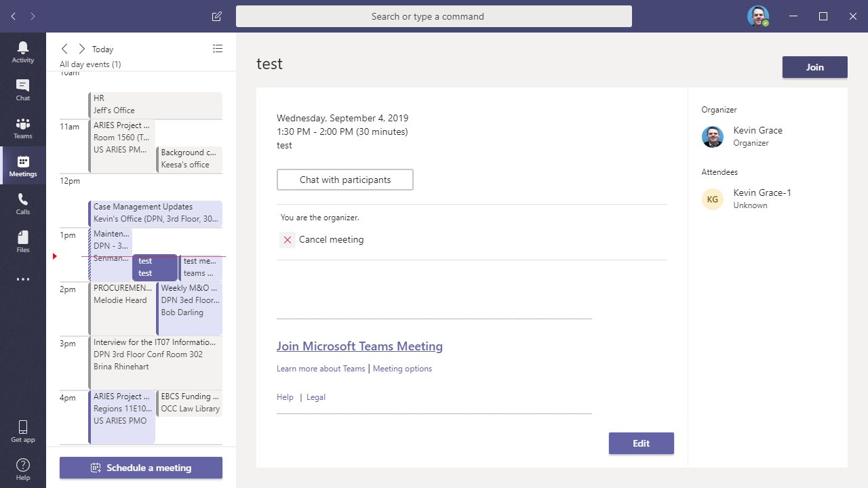Switch to the Teams section

pyautogui.click(x=22, y=126)
